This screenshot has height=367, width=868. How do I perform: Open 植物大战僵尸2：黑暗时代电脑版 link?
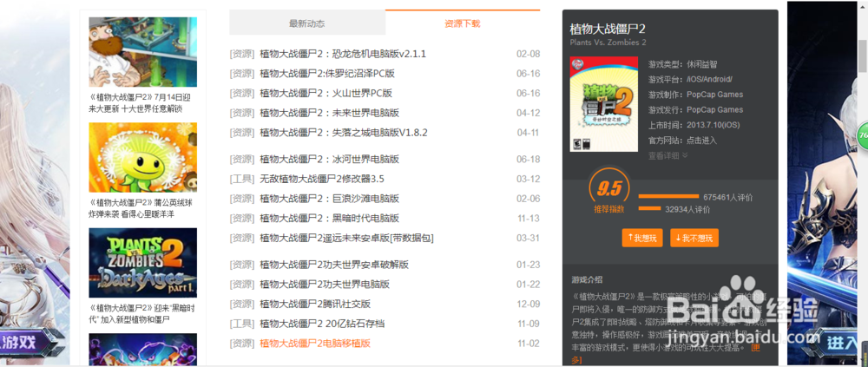(329, 218)
